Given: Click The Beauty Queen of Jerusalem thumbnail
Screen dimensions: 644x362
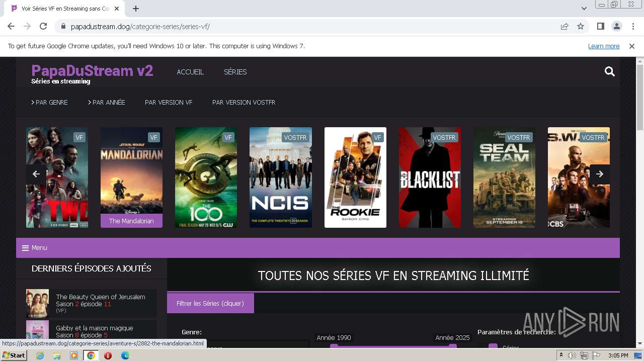Looking at the screenshot, I should pyautogui.click(x=37, y=303).
